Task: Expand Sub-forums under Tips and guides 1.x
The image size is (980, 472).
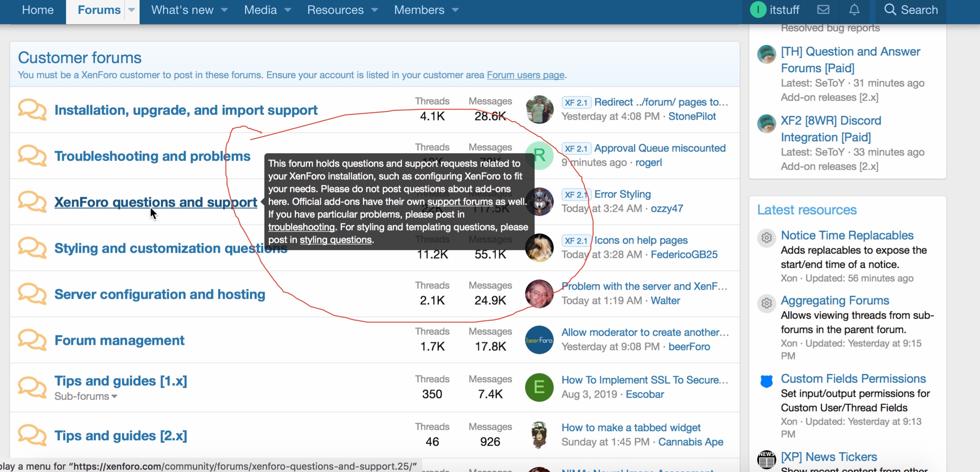Action: [85, 396]
